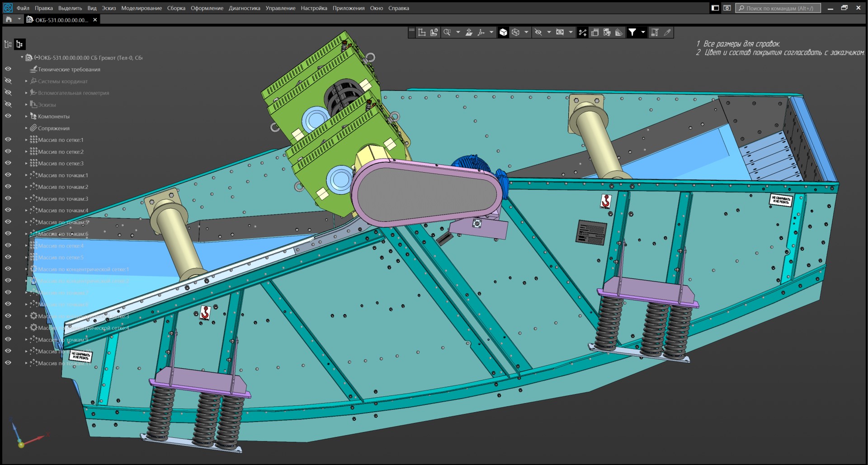Open the Диагностика menu
The height and width of the screenshot is (465, 868).
point(244,8)
